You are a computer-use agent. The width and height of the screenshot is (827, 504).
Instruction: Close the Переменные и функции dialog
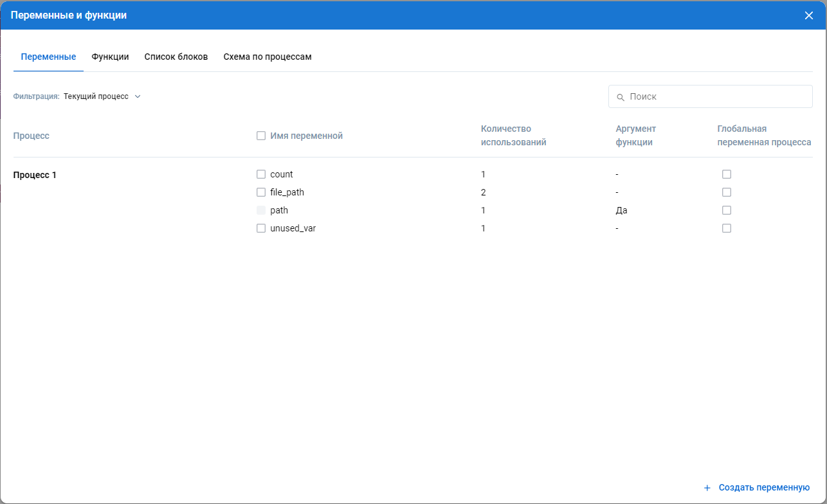pyautogui.click(x=809, y=15)
